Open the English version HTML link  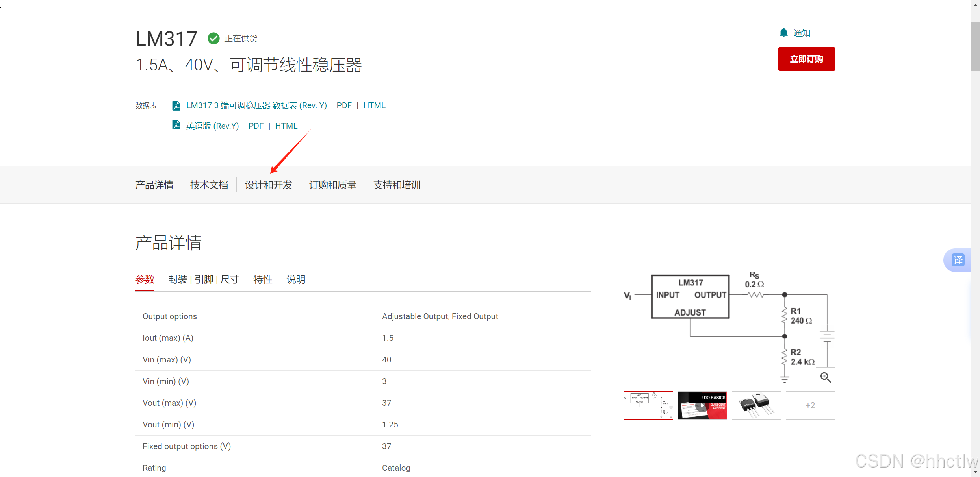click(x=286, y=126)
